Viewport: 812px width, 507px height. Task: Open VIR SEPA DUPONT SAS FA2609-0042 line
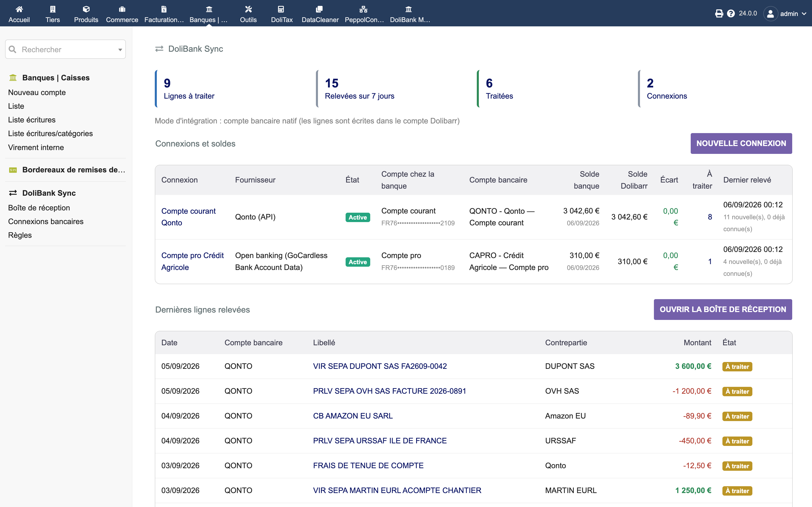click(x=380, y=366)
